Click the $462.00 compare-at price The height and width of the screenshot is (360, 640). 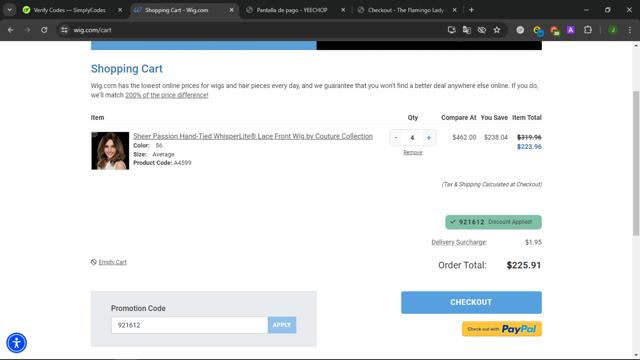click(464, 138)
